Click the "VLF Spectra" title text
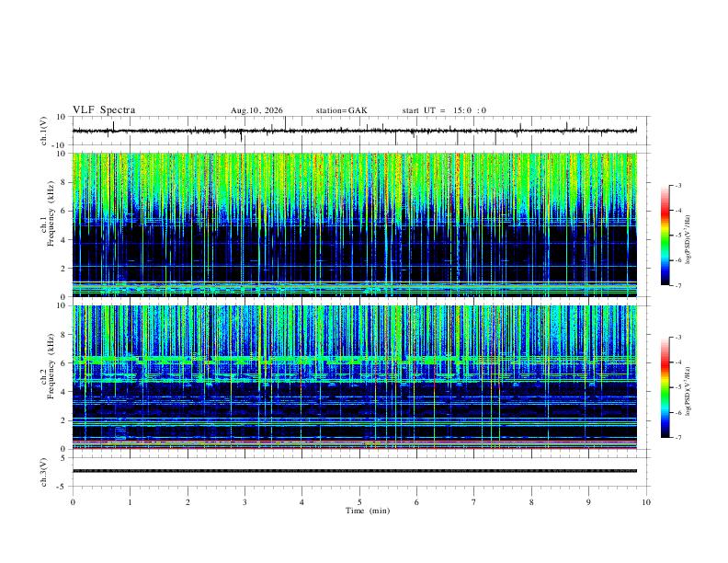The width and height of the screenshot is (728, 563). (x=104, y=110)
